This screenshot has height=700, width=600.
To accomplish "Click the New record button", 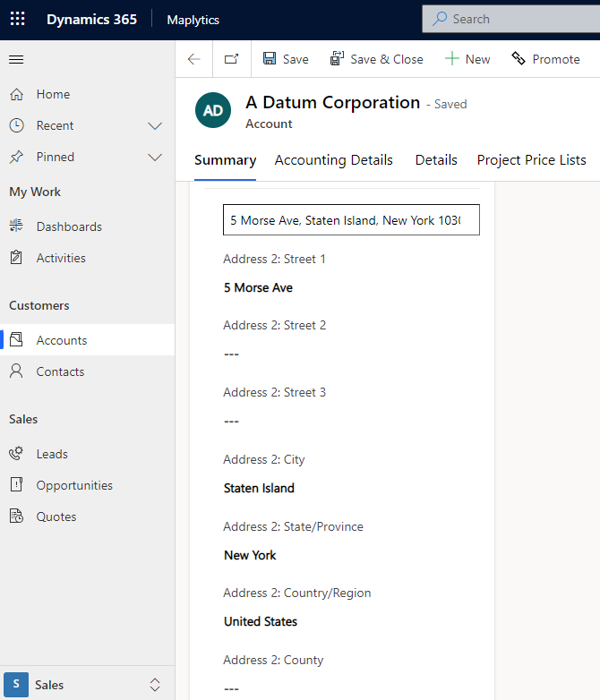I will point(467,59).
